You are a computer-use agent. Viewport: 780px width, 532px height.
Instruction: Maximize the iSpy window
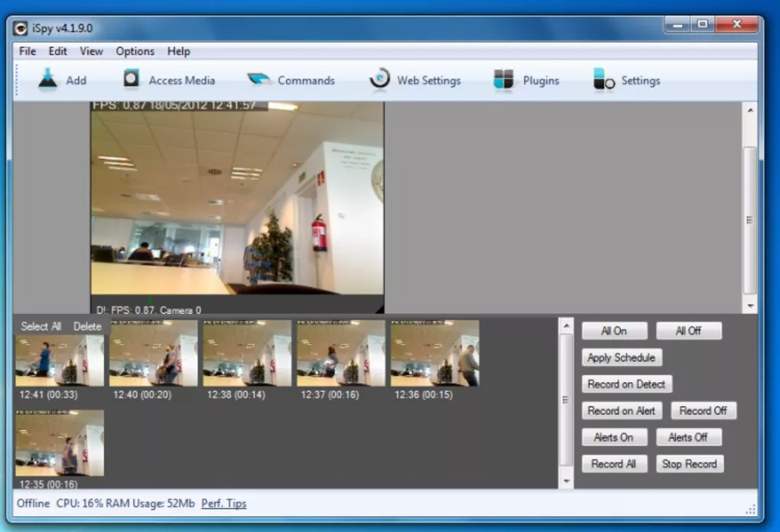703,24
